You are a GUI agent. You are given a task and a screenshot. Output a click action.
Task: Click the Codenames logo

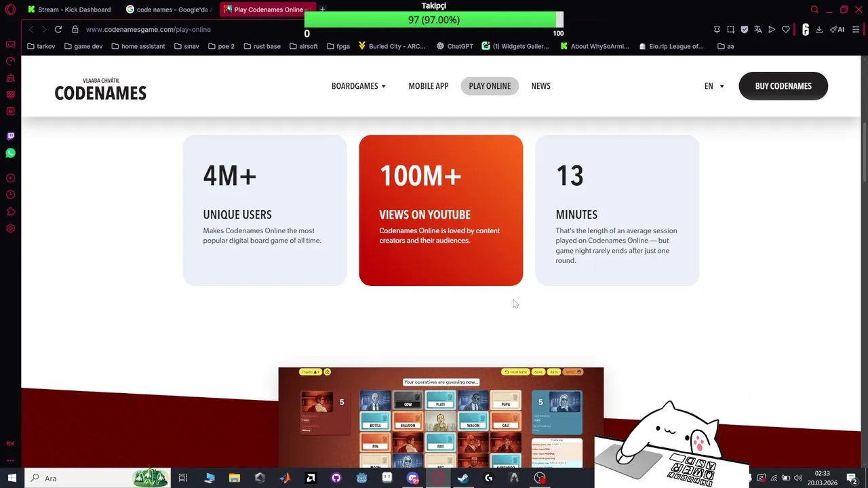[100, 89]
